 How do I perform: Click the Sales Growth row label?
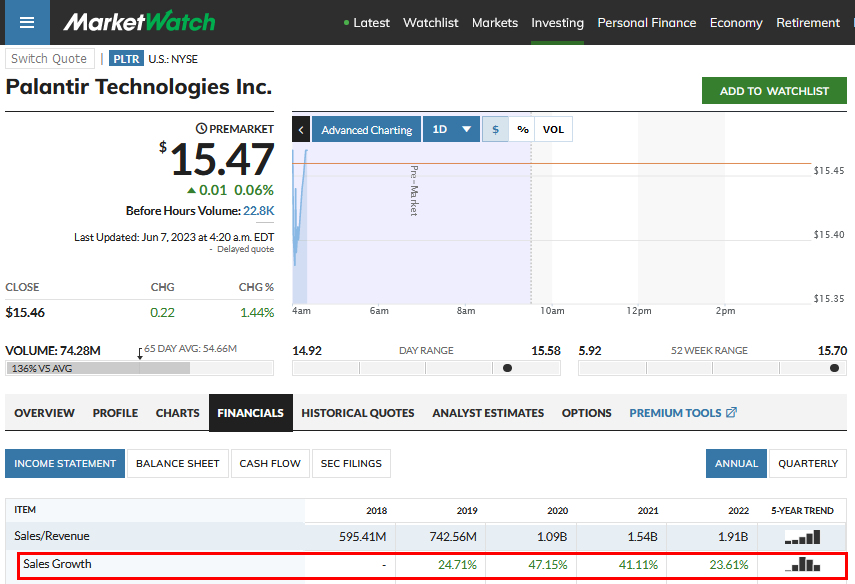pos(57,564)
